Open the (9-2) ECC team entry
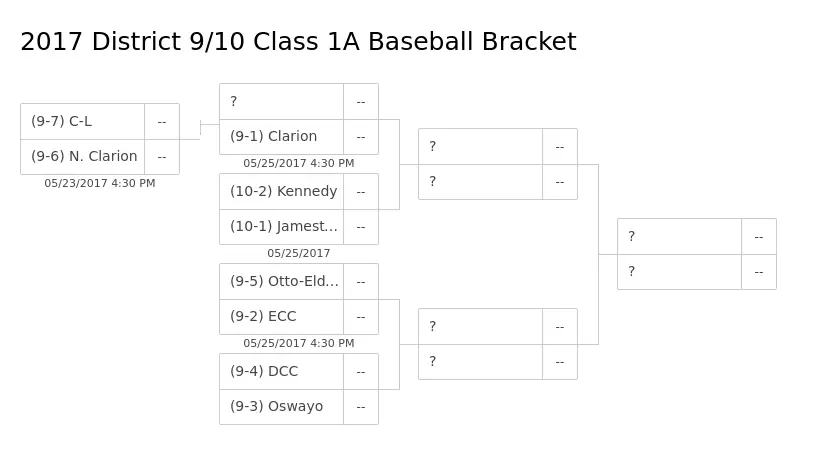 [281, 317]
